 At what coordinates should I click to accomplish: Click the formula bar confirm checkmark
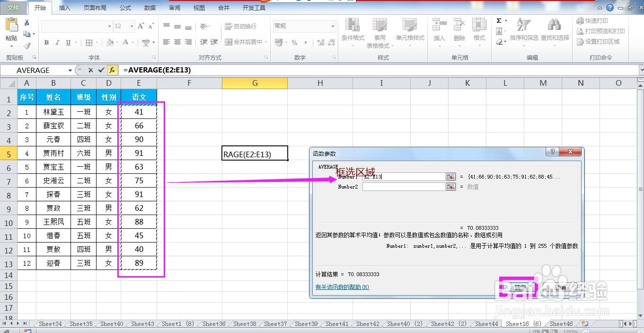coord(101,70)
